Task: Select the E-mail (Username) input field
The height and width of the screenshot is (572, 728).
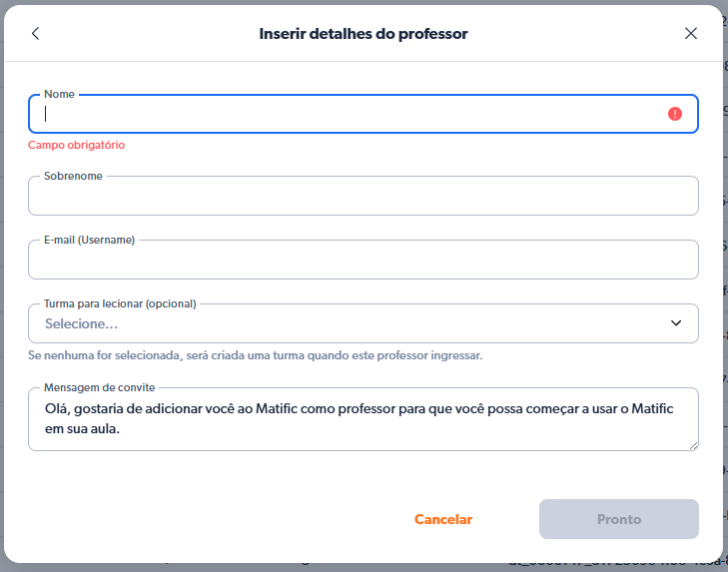Action: pos(363,261)
